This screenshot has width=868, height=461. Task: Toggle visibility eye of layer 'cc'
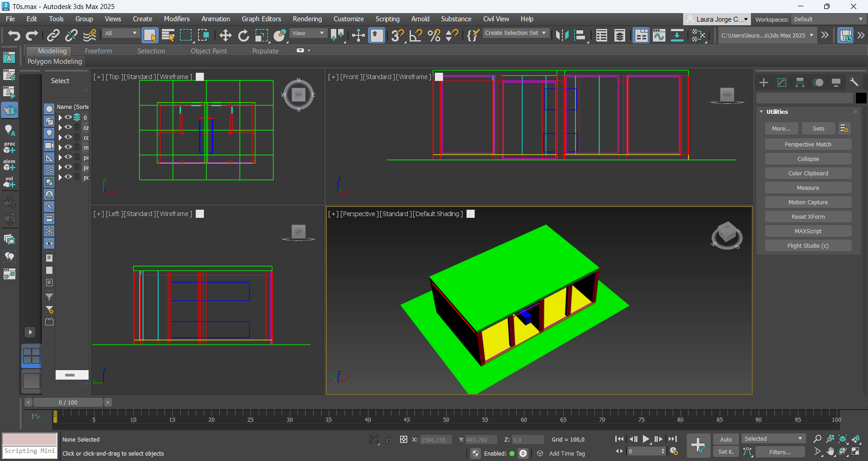click(68, 137)
